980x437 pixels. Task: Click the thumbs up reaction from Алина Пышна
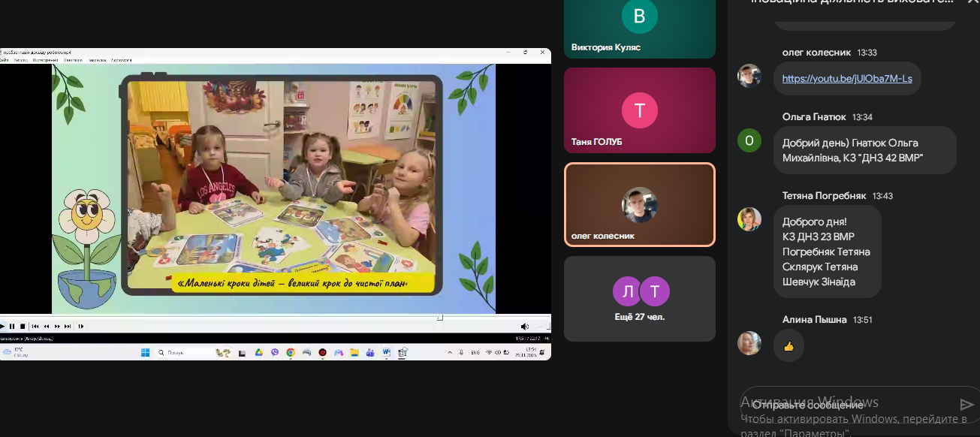click(789, 346)
